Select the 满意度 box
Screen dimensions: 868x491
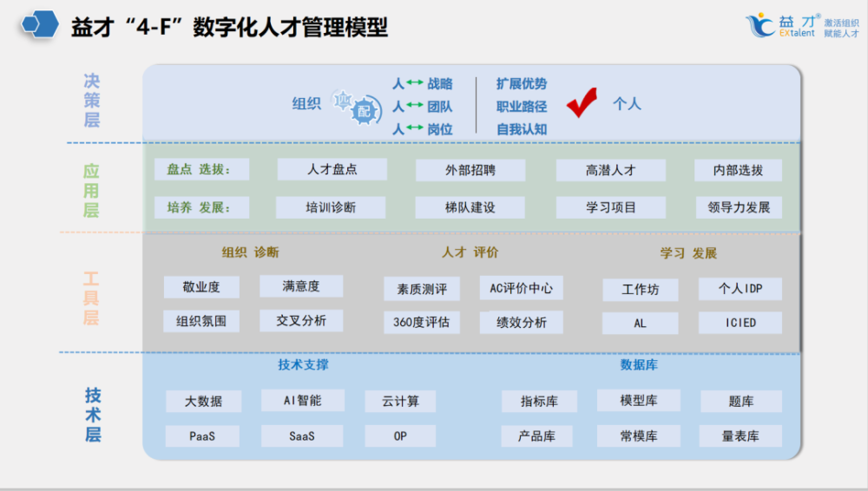pos(301,286)
